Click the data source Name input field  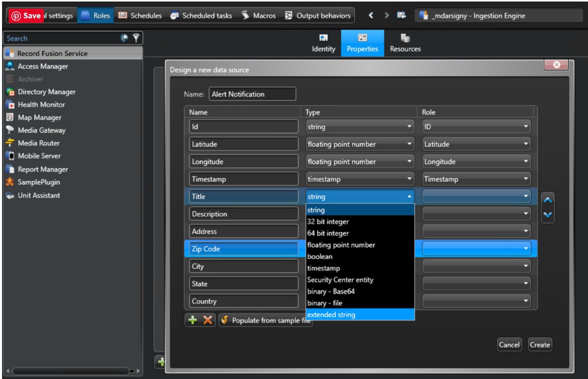coord(252,94)
